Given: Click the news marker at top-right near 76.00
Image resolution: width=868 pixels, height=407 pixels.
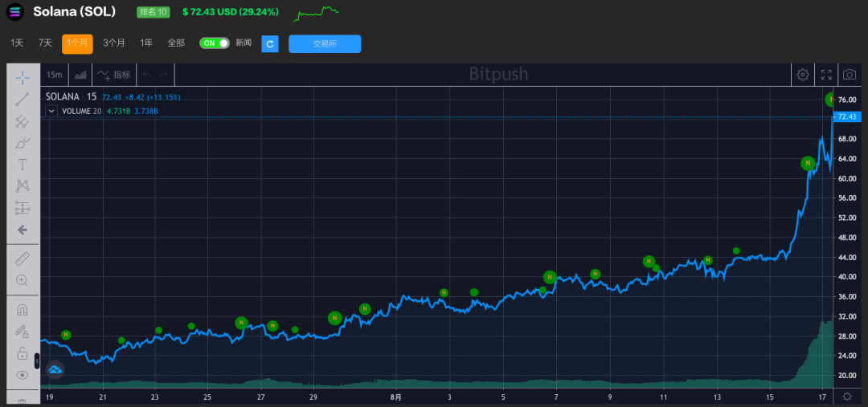Looking at the screenshot, I should [x=830, y=100].
